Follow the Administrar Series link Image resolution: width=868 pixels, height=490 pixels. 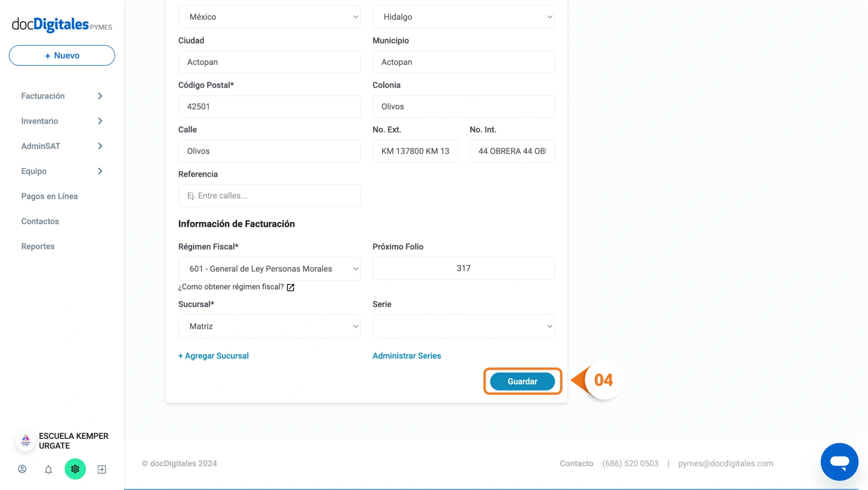click(406, 356)
